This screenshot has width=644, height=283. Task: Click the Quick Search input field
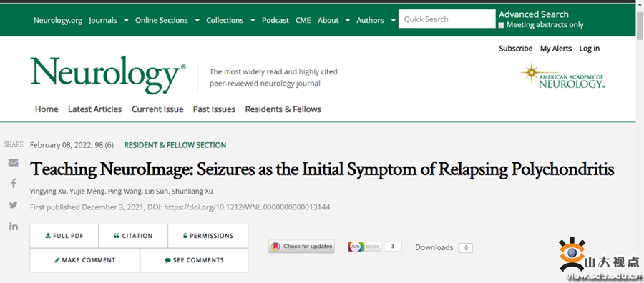pyautogui.click(x=447, y=19)
